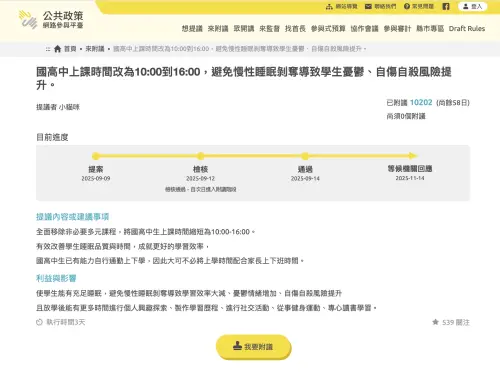Click the 利益與影響 heading

coord(56,278)
